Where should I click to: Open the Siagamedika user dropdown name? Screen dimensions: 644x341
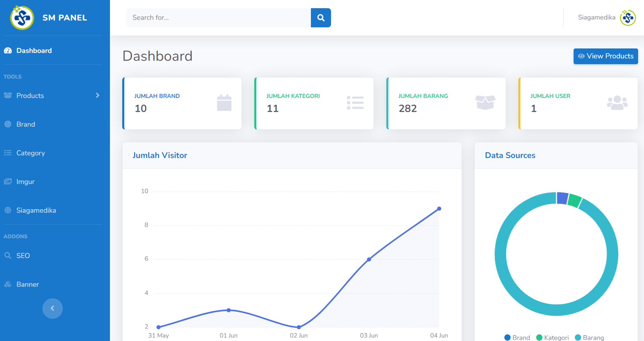[596, 17]
